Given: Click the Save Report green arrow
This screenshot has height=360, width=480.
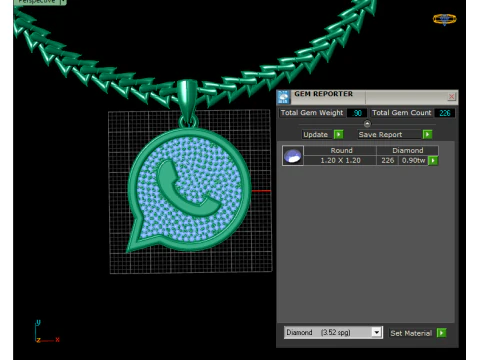Looking at the screenshot, I should 427,134.
